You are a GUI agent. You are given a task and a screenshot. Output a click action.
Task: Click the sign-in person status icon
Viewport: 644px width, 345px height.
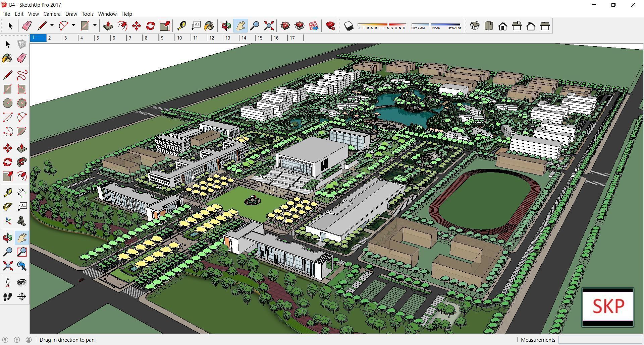[29, 340]
